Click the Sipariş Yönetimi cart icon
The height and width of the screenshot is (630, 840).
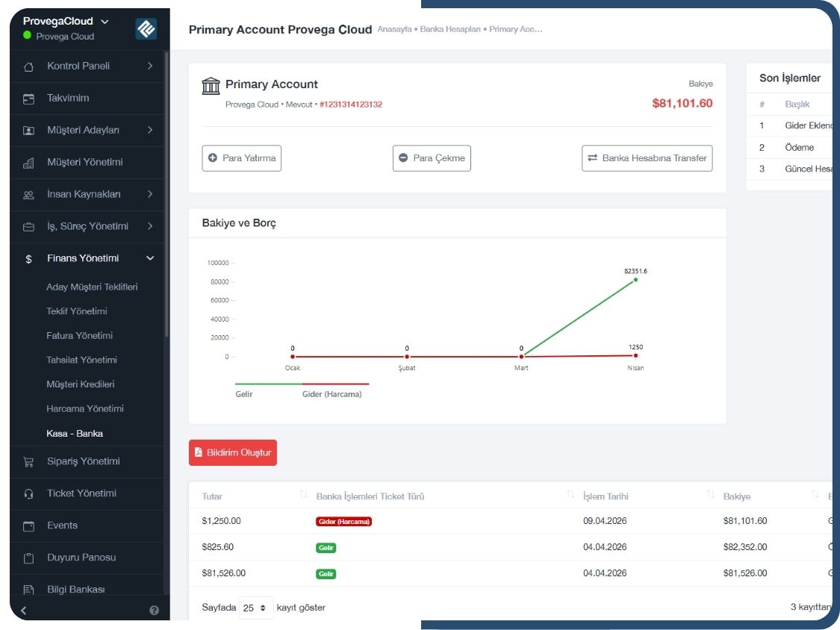[x=29, y=462]
